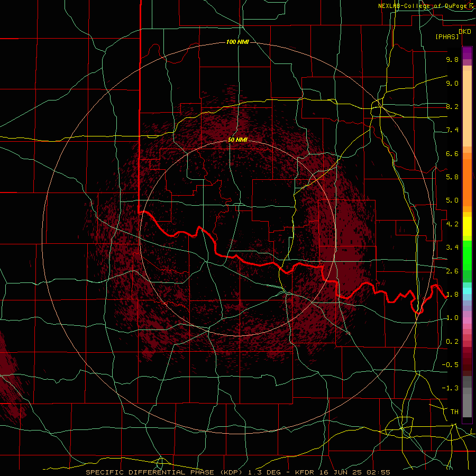This screenshot has width=476, height=476.
Task: Click the 0.2 legend value
Action: pos(452,342)
